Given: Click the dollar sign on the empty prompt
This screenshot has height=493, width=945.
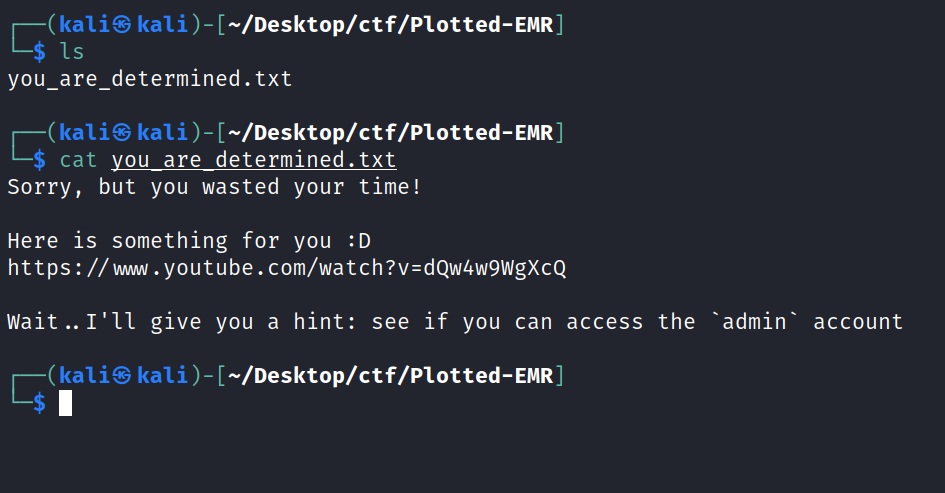Looking at the screenshot, I should point(40,403).
